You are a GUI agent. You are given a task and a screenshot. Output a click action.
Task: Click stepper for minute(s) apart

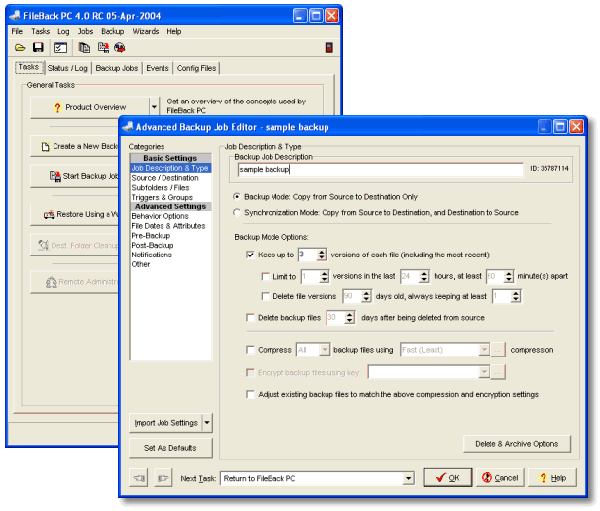click(509, 276)
